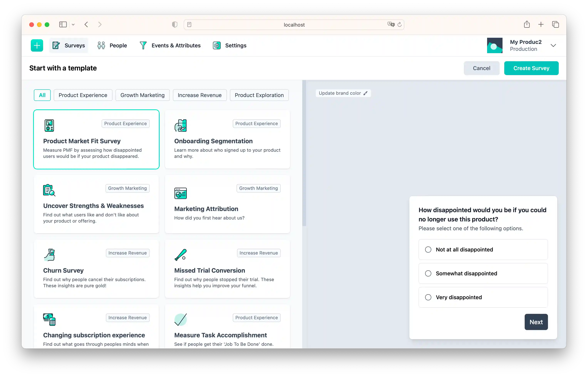Reload the page with refresh icon
The height and width of the screenshot is (377, 588).
pos(400,24)
